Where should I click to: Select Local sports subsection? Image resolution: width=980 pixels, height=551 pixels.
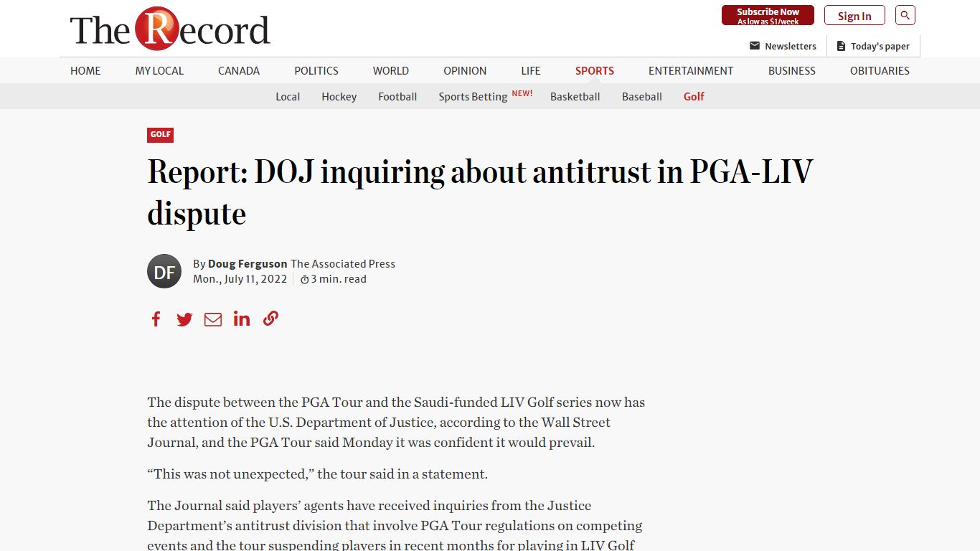288,96
